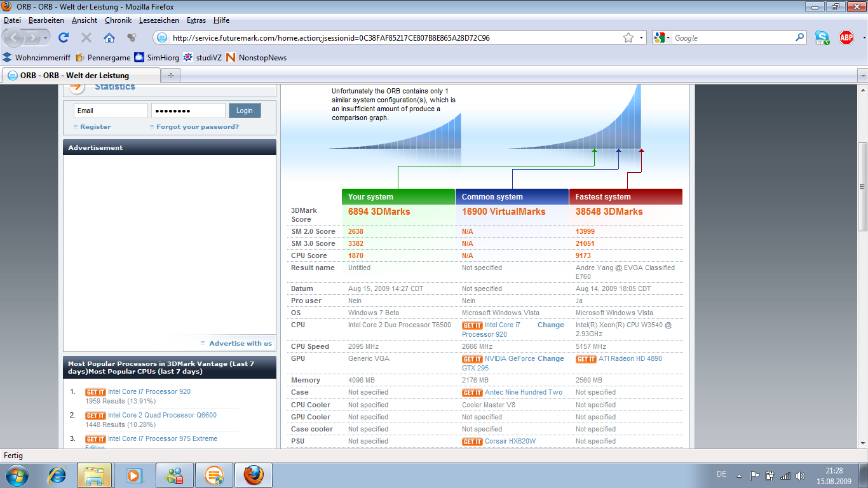Open the Wohnzimmerriff bookmark
Screen dimensions: 868x488
tap(36, 58)
